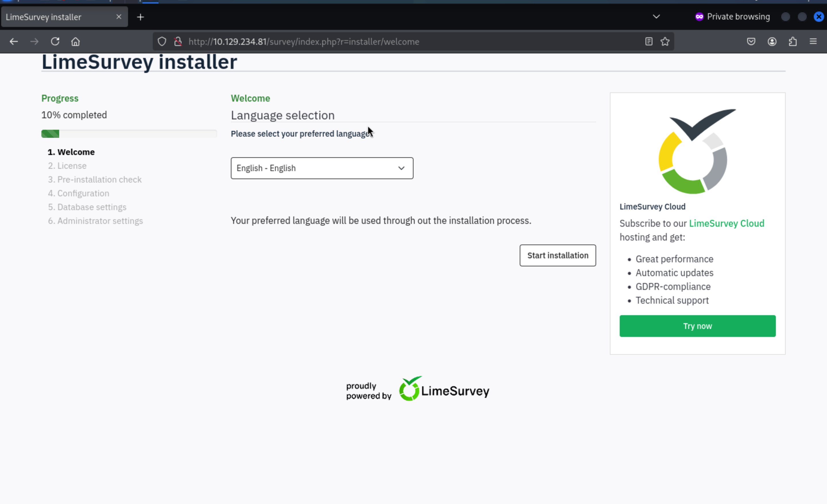Click the green Try now button
Image resolution: width=827 pixels, height=504 pixels.
point(697,326)
